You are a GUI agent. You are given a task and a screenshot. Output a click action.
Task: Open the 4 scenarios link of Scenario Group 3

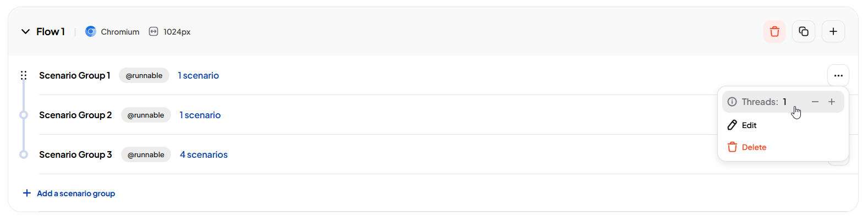click(x=204, y=154)
